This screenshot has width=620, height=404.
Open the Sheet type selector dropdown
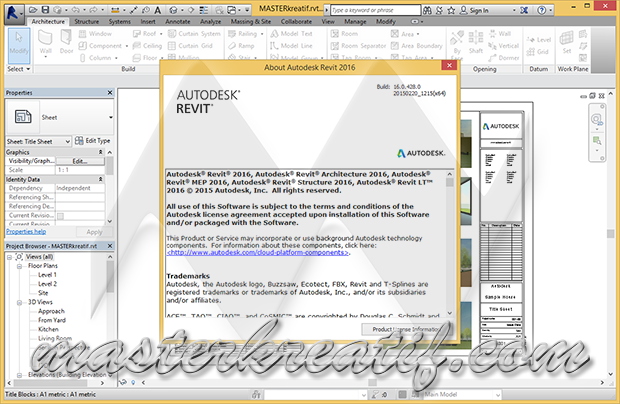pos(111,117)
